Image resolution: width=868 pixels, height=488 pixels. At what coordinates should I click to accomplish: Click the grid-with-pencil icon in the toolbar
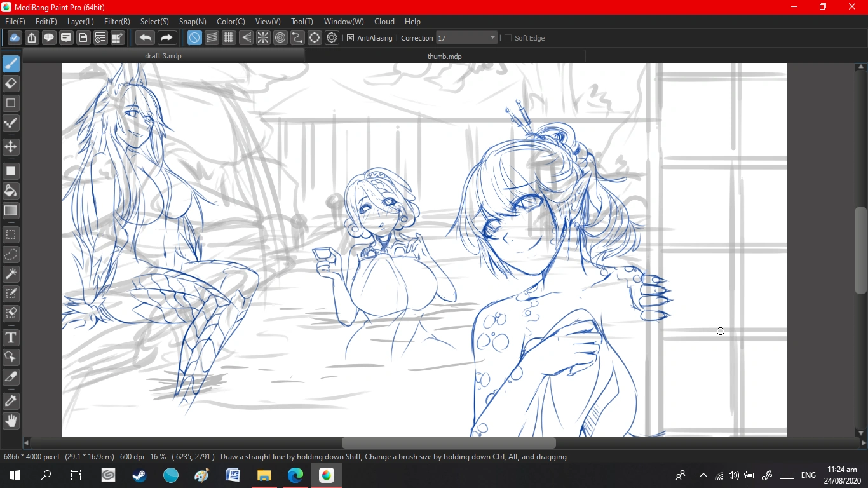(118, 38)
